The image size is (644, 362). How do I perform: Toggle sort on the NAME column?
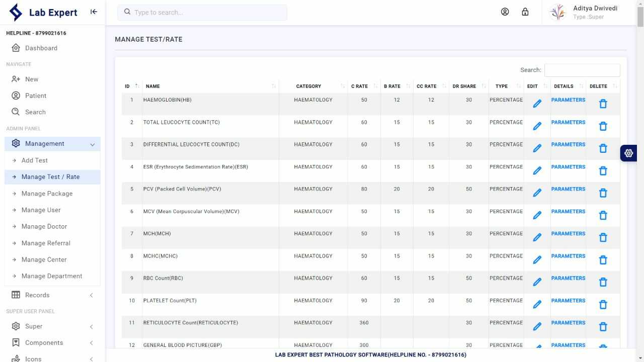[274, 85]
